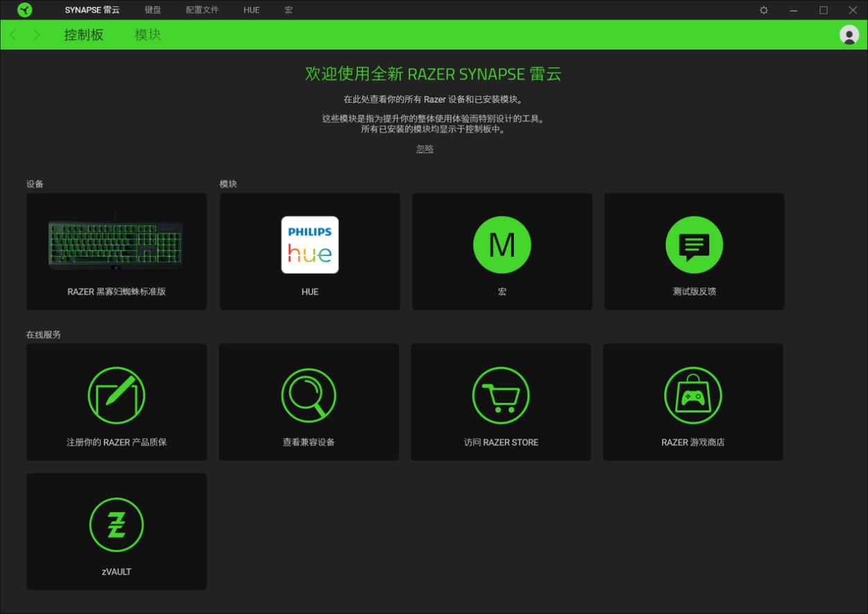Click the 模块 section heading above HUE
The height and width of the screenshot is (614, 868).
228,183
